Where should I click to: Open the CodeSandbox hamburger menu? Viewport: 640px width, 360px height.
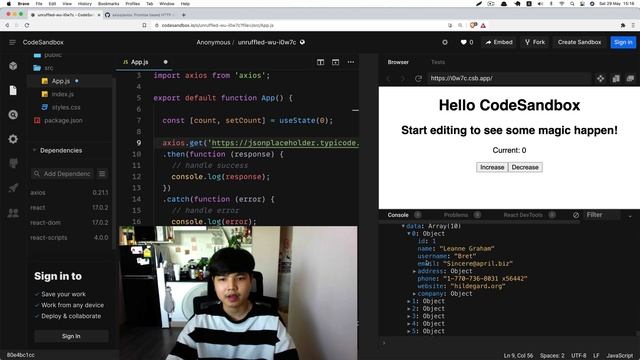coord(12,42)
